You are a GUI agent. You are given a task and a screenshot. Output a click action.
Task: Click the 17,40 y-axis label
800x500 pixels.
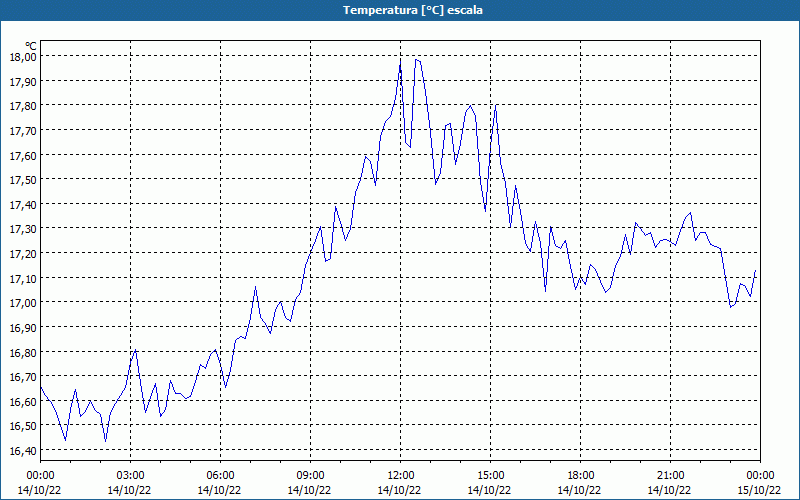23,204
